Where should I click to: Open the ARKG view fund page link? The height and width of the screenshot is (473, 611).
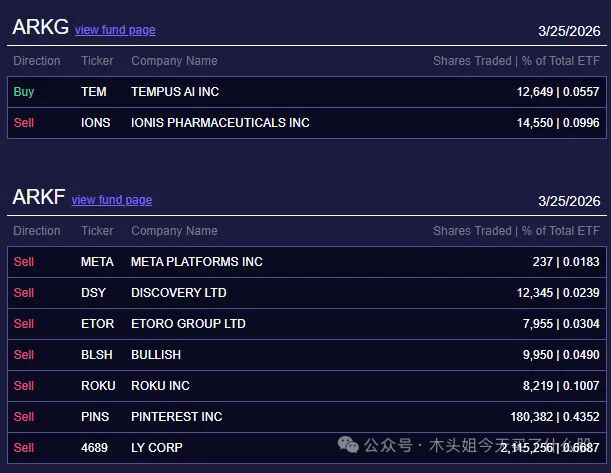coord(115,30)
